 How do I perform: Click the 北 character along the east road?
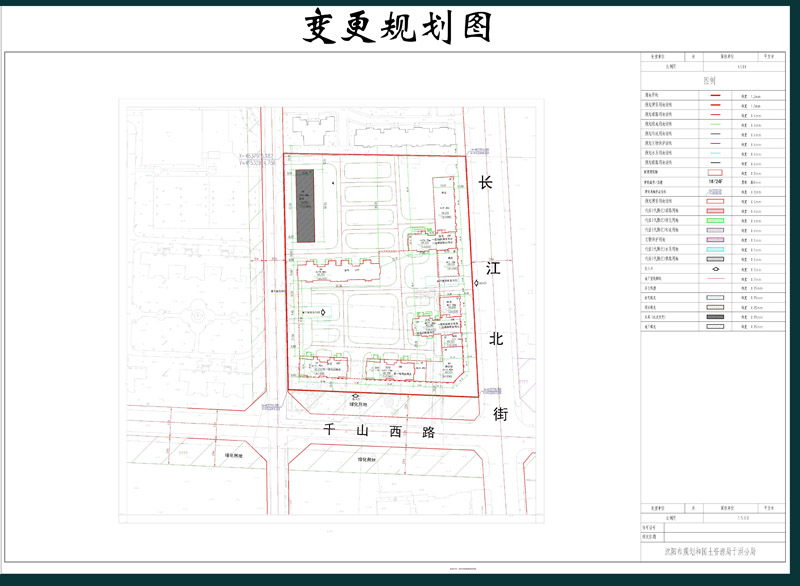click(497, 339)
